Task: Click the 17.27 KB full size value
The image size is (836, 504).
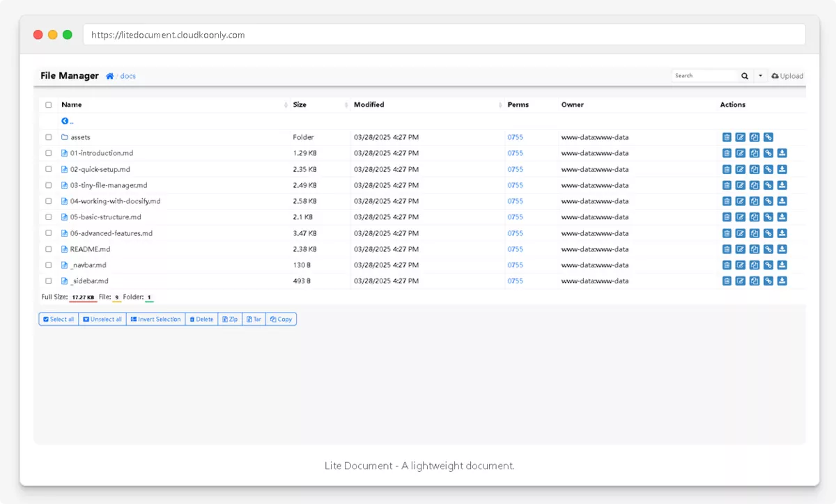Action: point(82,297)
